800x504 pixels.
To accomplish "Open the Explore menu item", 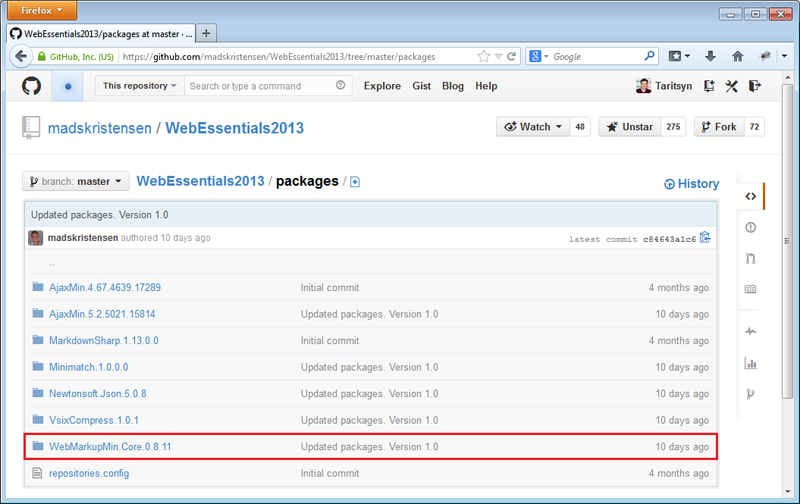I will tap(382, 86).
